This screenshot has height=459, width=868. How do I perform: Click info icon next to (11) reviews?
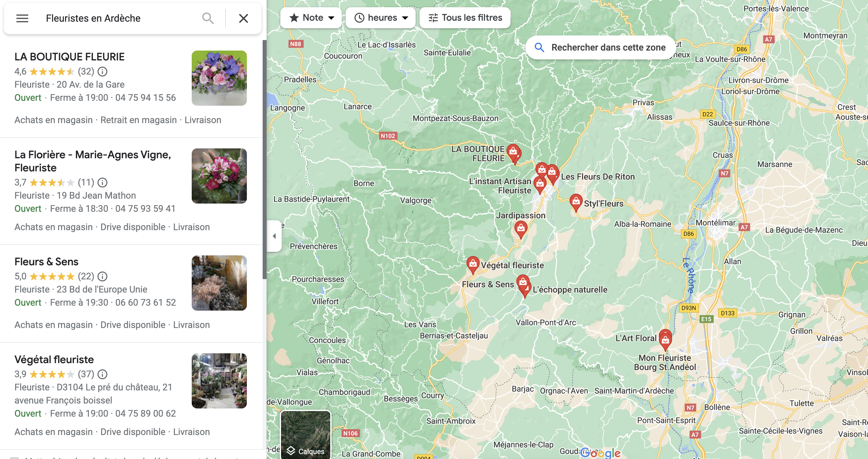(102, 182)
